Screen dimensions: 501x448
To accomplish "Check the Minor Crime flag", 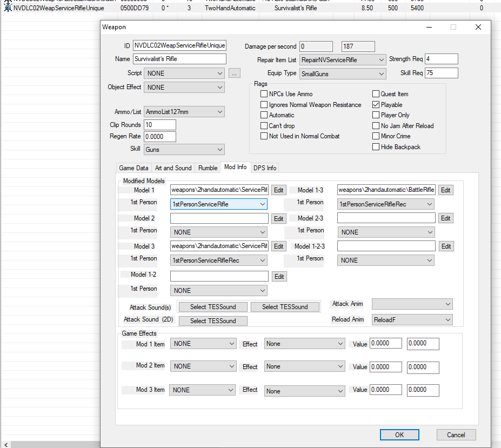I will pos(376,136).
